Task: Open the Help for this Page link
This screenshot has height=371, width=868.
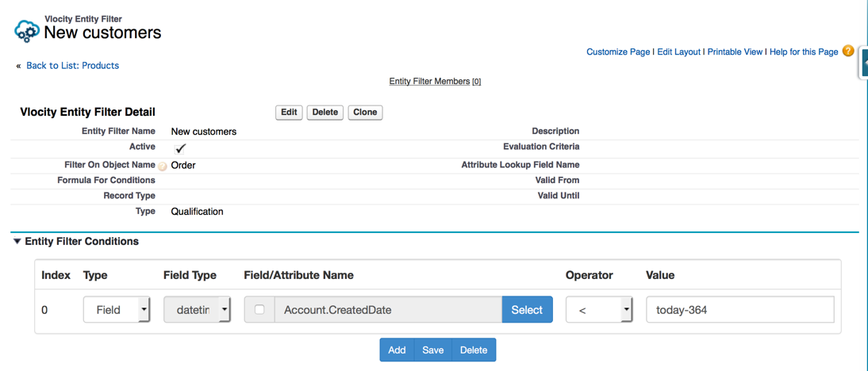Action: click(x=804, y=52)
